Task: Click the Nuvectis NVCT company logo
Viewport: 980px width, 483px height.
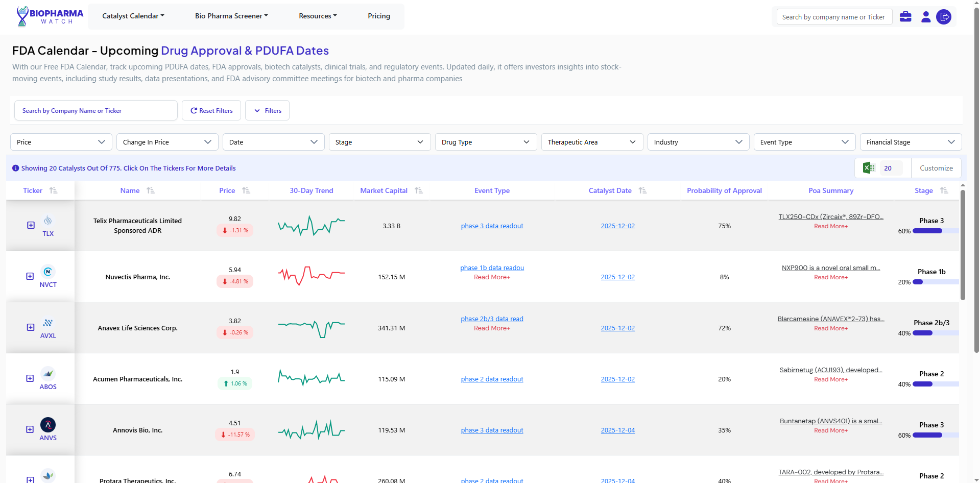Action: coord(48,272)
